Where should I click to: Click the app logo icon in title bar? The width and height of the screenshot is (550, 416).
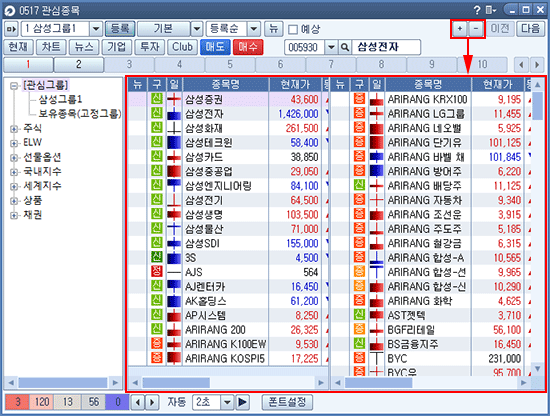click(9, 11)
